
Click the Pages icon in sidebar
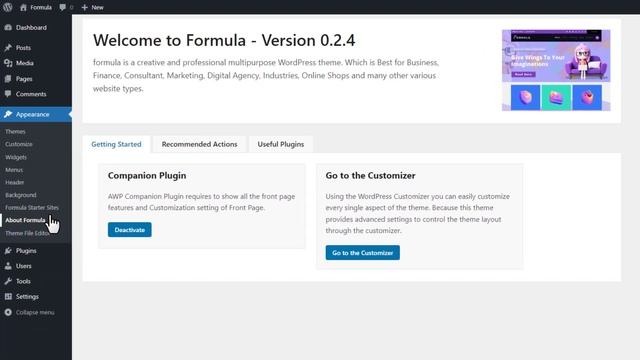(x=8, y=79)
